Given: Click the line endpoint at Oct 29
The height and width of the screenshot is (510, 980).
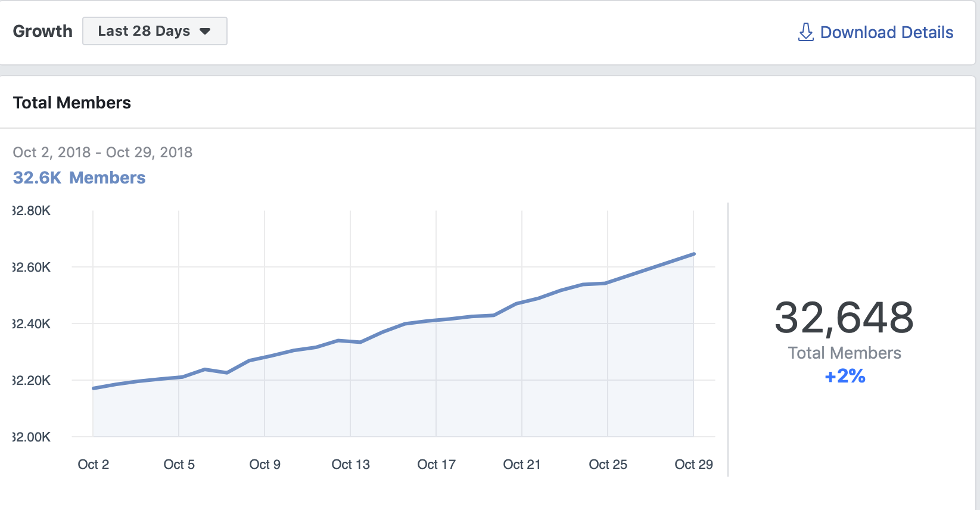Looking at the screenshot, I should [x=693, y=254].
